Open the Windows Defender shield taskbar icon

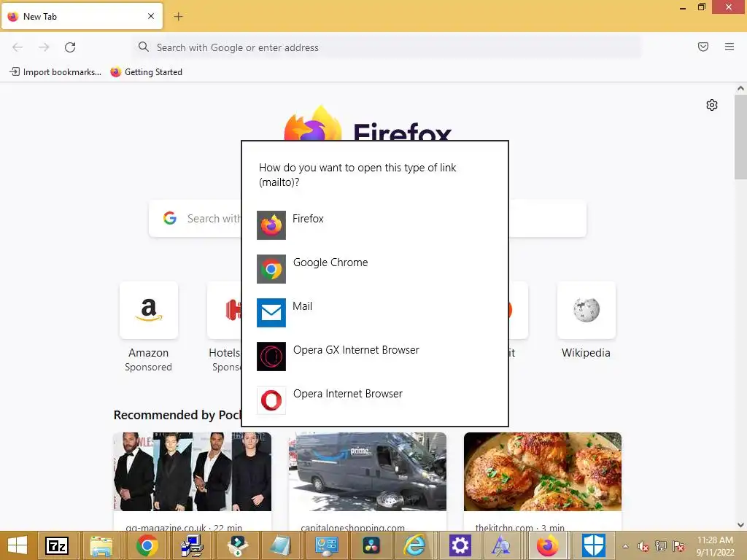pos(594,545)
